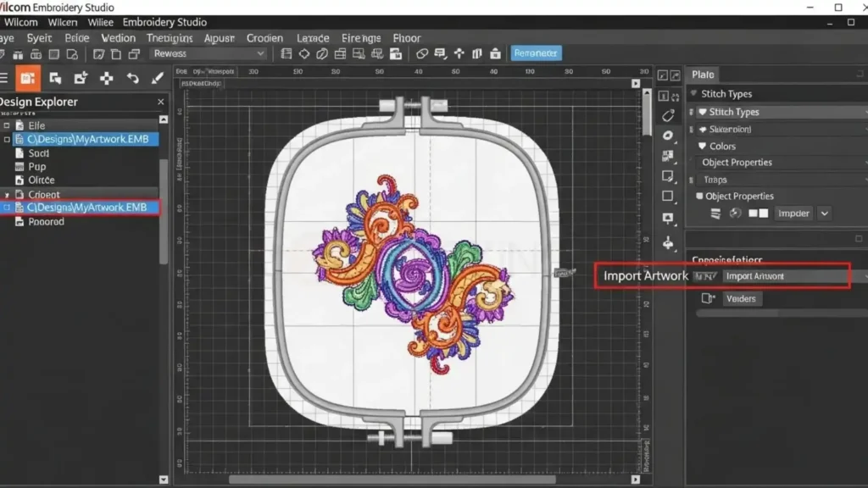This screenshot has width=868, height=488.
Task: Click the undo curved arrow icon
Action: (132, 78)
